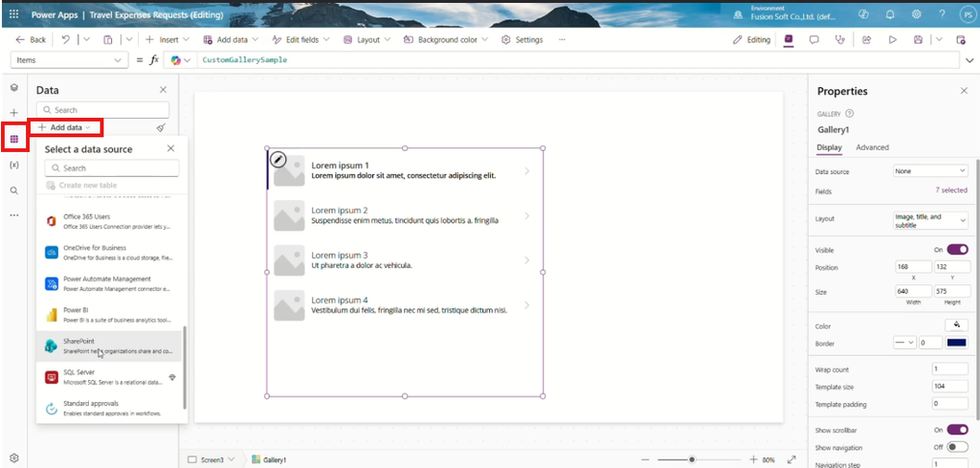The height and width of the screenshot is (468, 980).
Task: Click the Data pane search field
Action: pyautogui.click(x=102, y=110)
